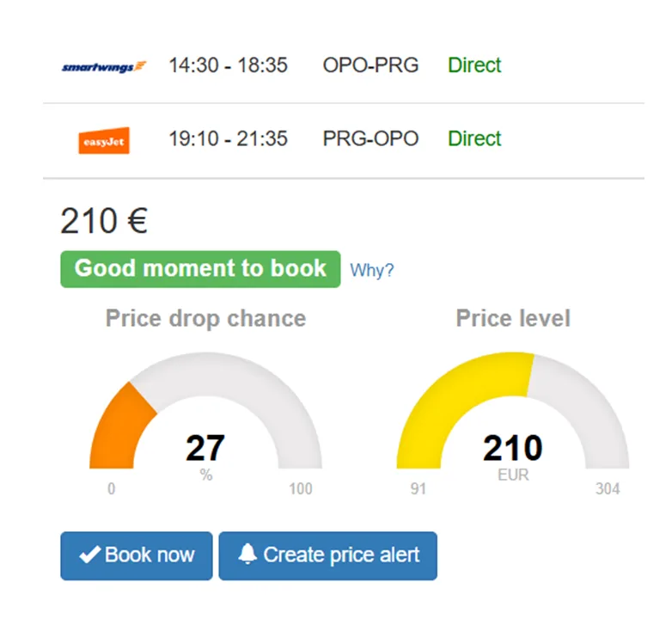This screenshot has width=672, height=619.
Task: Click the checkmark icon on Book now
Action: click(x=89, y=555)
